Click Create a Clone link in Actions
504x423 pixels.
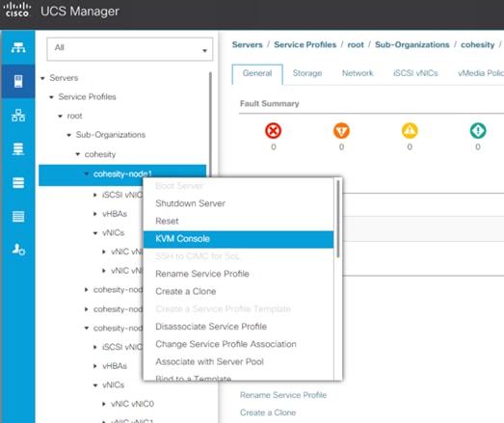(268, 412)
